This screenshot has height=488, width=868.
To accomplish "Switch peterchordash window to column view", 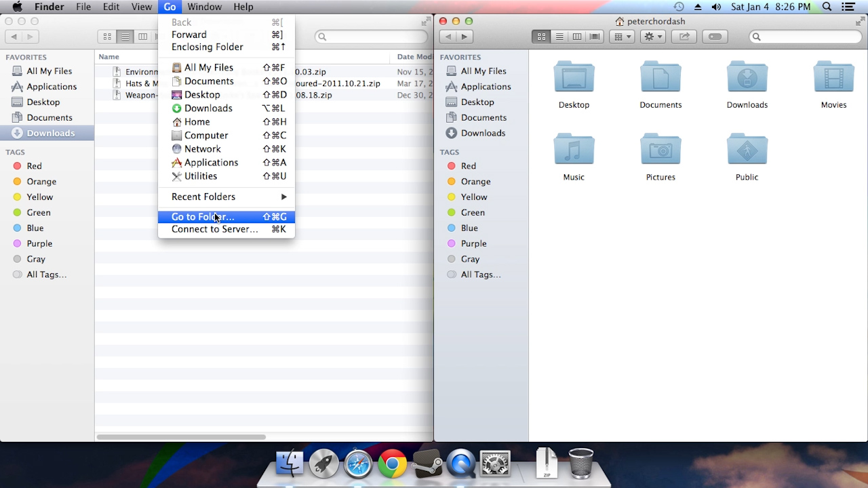I will [577, 37].
